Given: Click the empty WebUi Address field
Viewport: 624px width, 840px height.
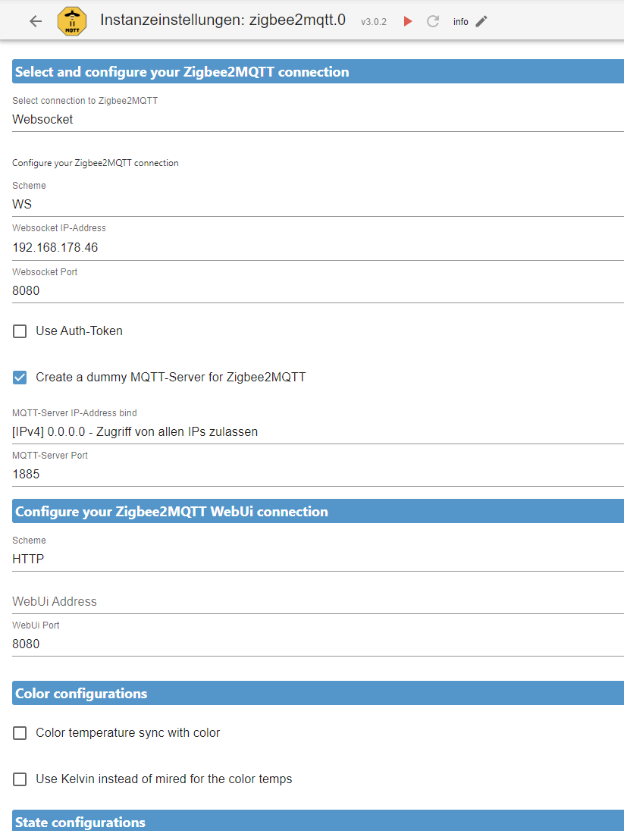Looking at the screenshot, I should (x=318, y=602).
